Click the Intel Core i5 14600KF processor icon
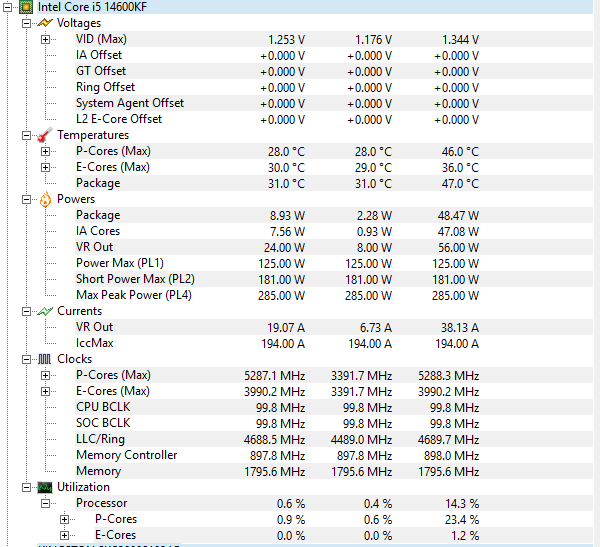The height and width of the screenshot is (547, 600). (x=25, y=7)
